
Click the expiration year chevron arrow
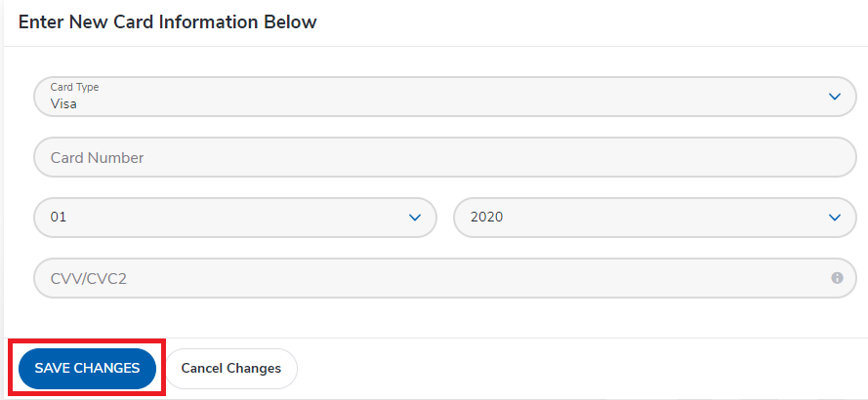coord(835,218)
